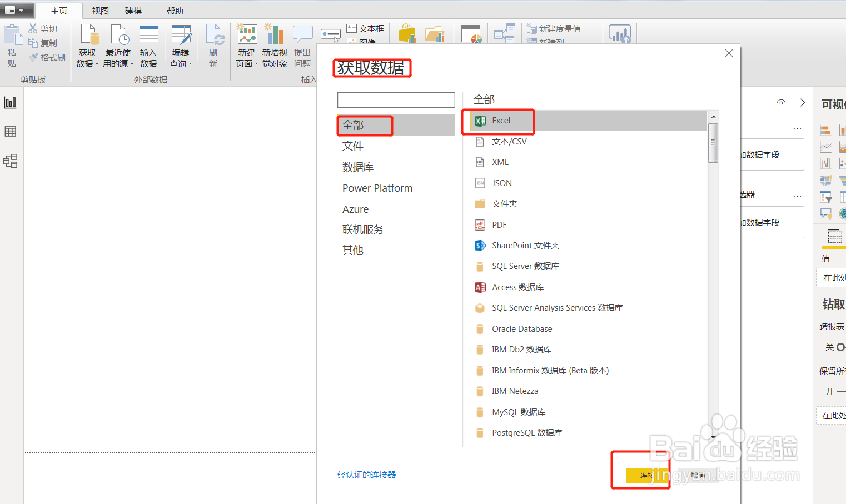Select the 全部 (All) category

[x=396, y=125]
